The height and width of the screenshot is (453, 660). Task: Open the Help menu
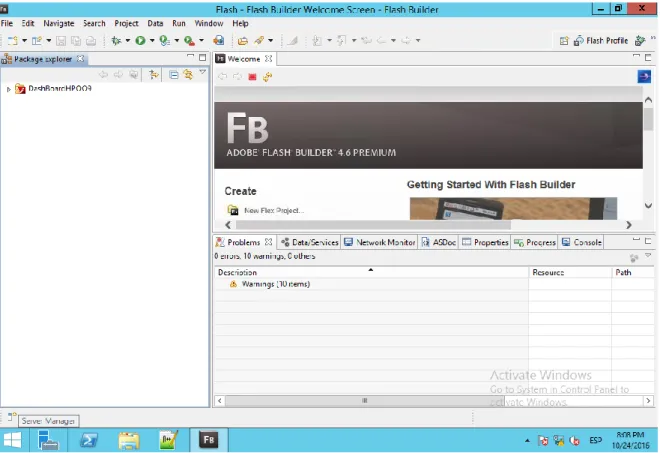pos(240,24)
